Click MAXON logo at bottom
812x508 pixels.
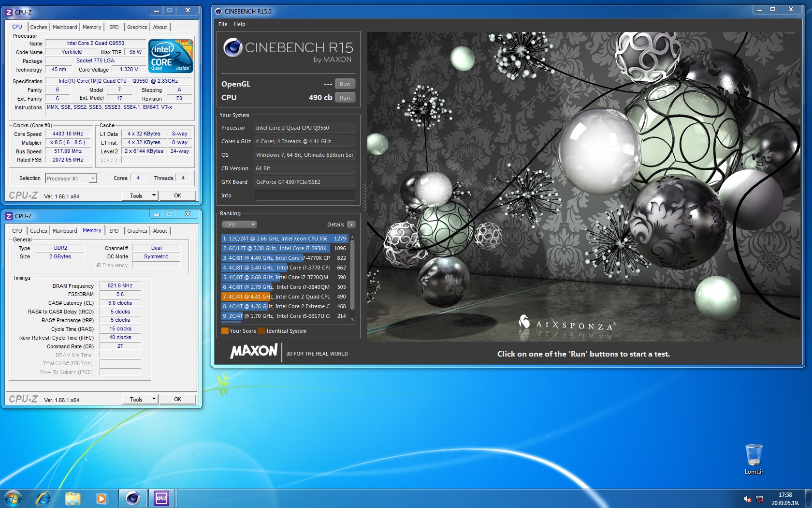point(254,351)
